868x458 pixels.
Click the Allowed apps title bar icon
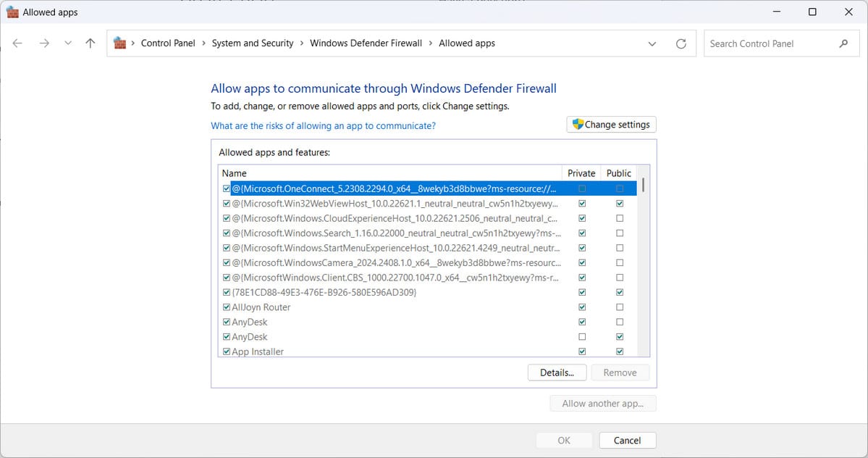click(x=12, y=12)
